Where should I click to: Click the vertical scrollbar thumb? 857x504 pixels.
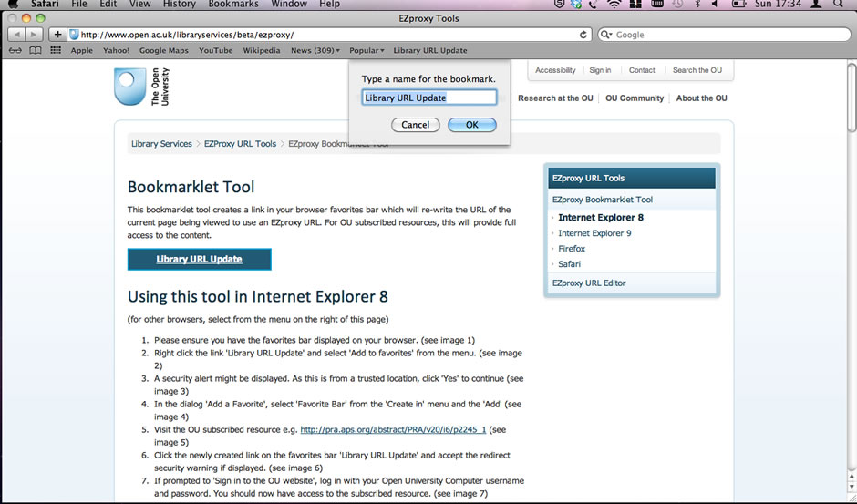(852, 98)
